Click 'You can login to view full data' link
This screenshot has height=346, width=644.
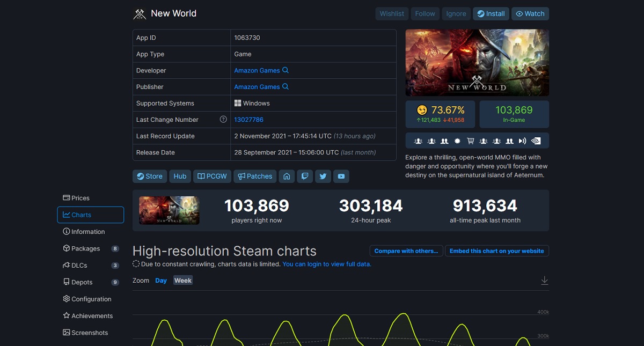(327, 264)
